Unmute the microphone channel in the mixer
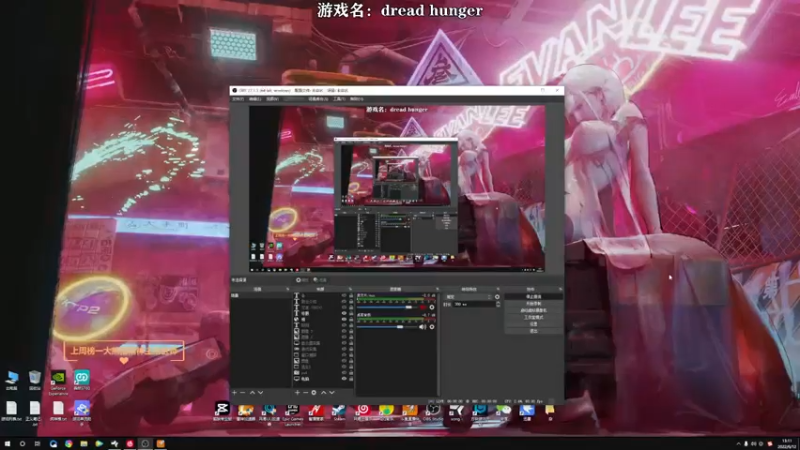This screenshot has width=800, height=450. pos(422,307)
